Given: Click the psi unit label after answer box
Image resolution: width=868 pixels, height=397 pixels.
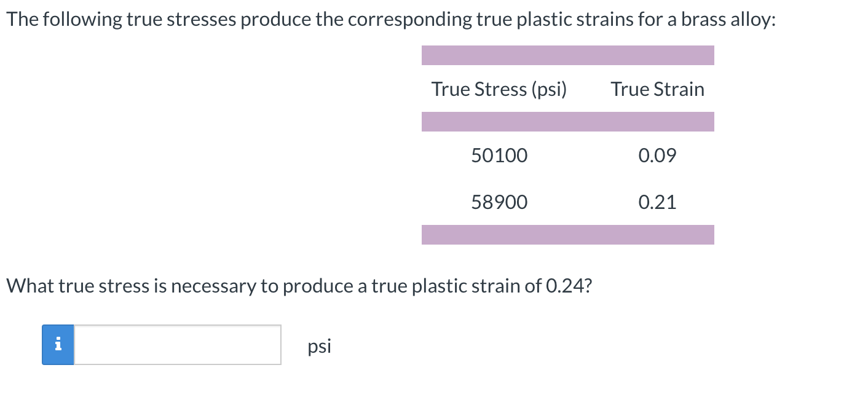Looking at the screenshot, I should (319, 347).
